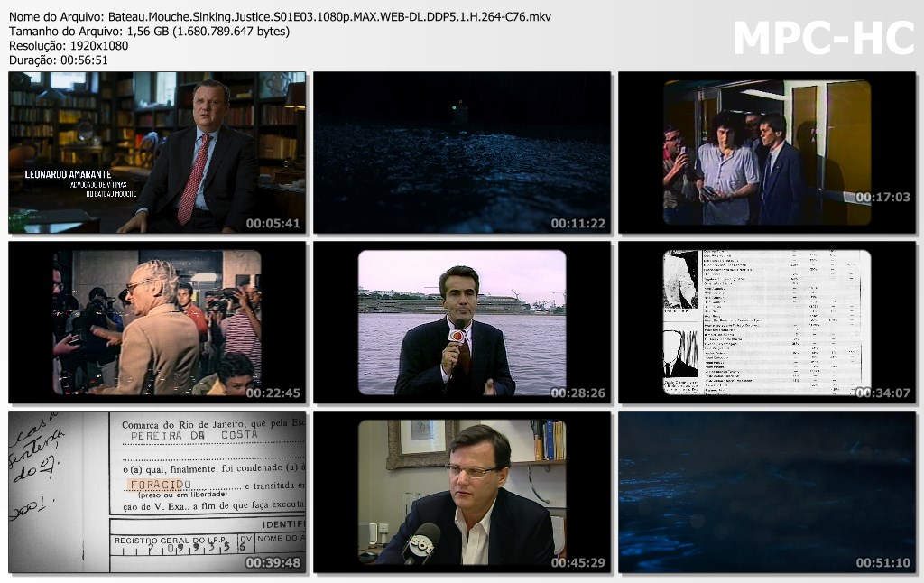Viewport: 924px width, 583px height.
Task: Click the 'LEONARDO AMARANTE' name caption
Action: pyautogui.click(x=68, y=174)
